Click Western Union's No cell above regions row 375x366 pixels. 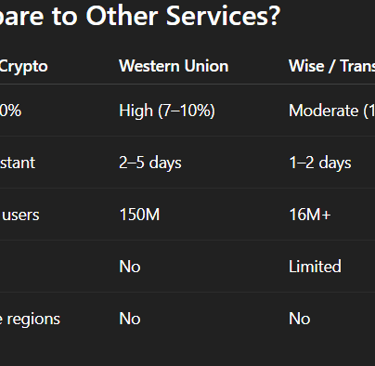130,267
